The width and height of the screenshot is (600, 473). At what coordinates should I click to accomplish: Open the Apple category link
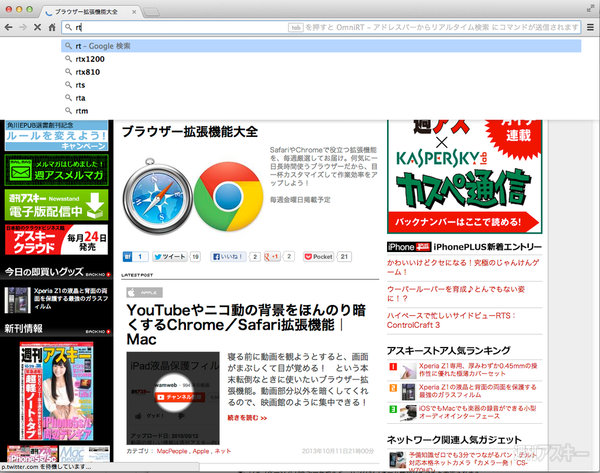[201, 451]
